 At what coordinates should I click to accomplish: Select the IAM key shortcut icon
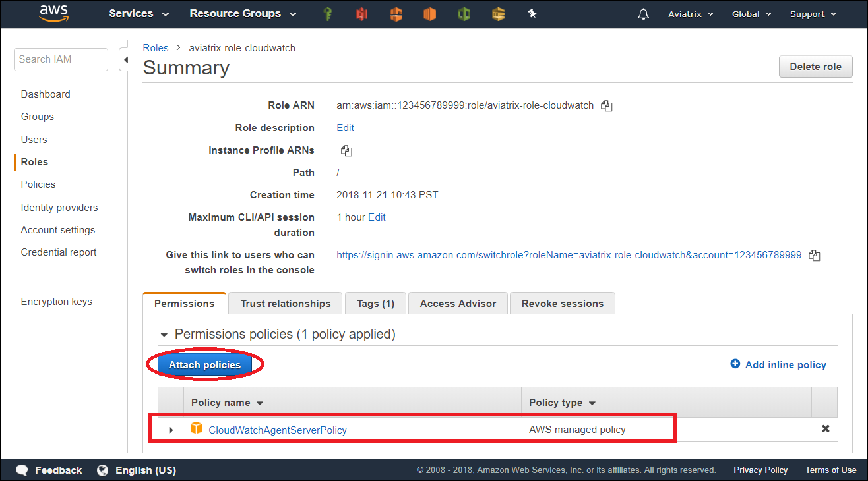click(x=328, y=14)
